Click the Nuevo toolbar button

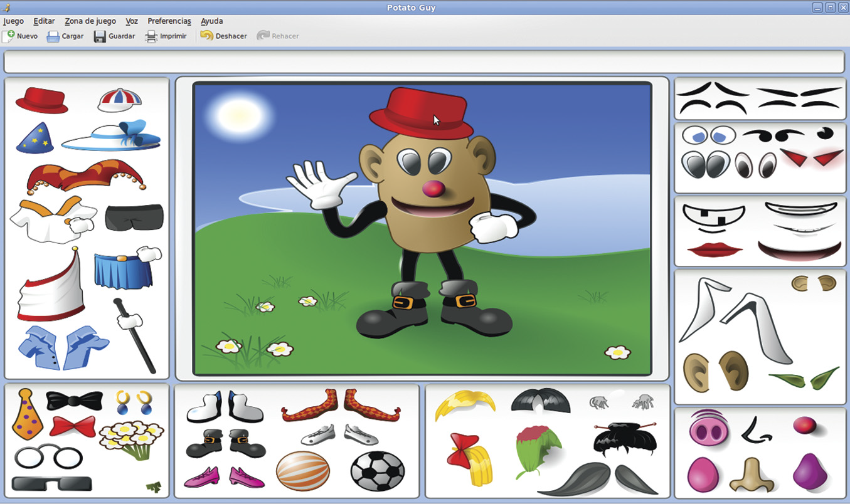pos(20,36)
